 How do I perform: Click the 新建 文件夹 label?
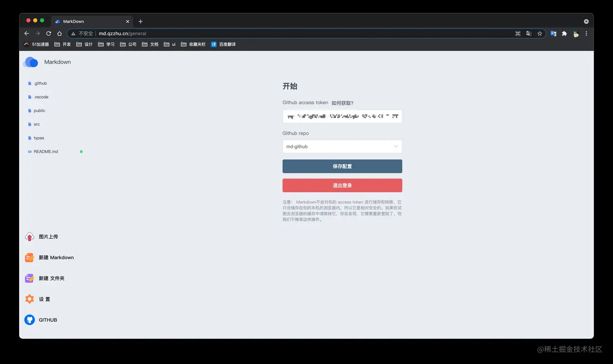[x=51, y=279]
